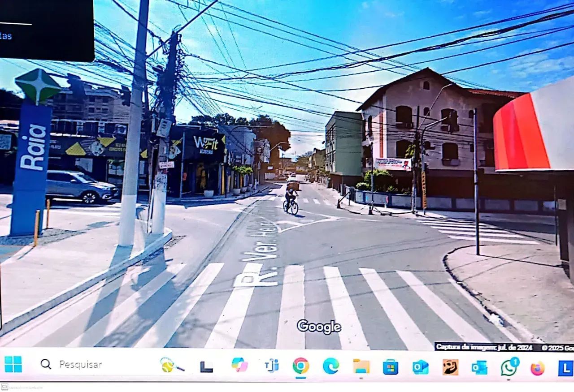Screen dimensions: 574x392
Task: Open the Outlook icon next to Microsoft Store
Action: click(420, 367)
